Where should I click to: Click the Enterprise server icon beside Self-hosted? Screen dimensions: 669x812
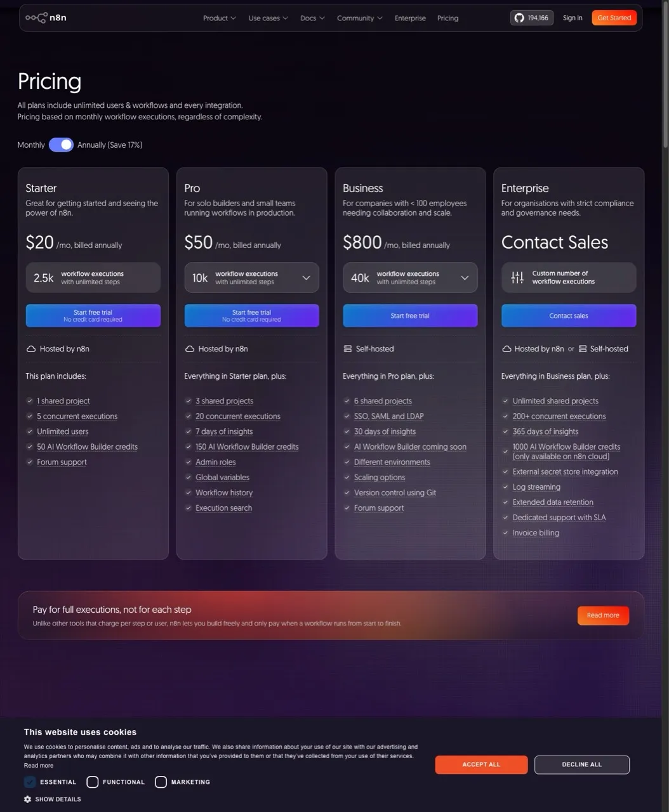click(583, 349)
